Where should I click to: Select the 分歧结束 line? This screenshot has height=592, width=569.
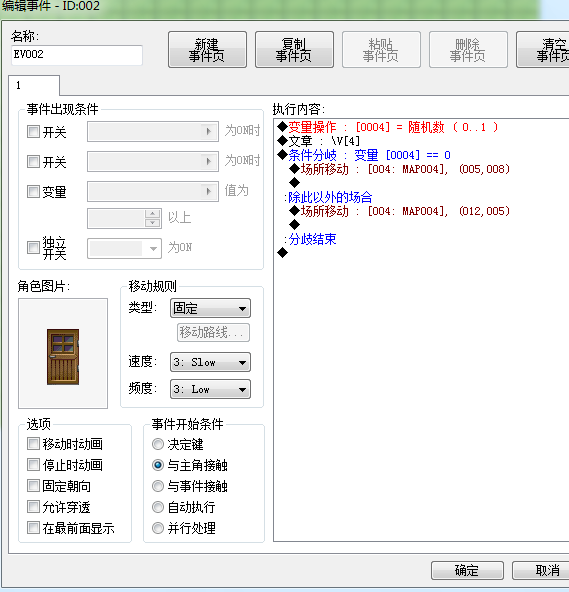coord(310,239)
